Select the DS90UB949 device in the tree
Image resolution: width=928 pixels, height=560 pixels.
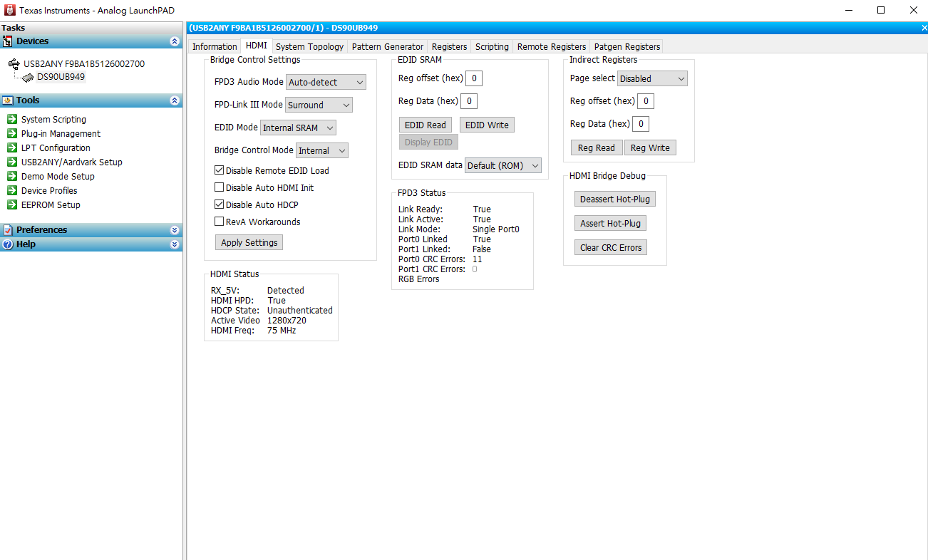point(61,77)
